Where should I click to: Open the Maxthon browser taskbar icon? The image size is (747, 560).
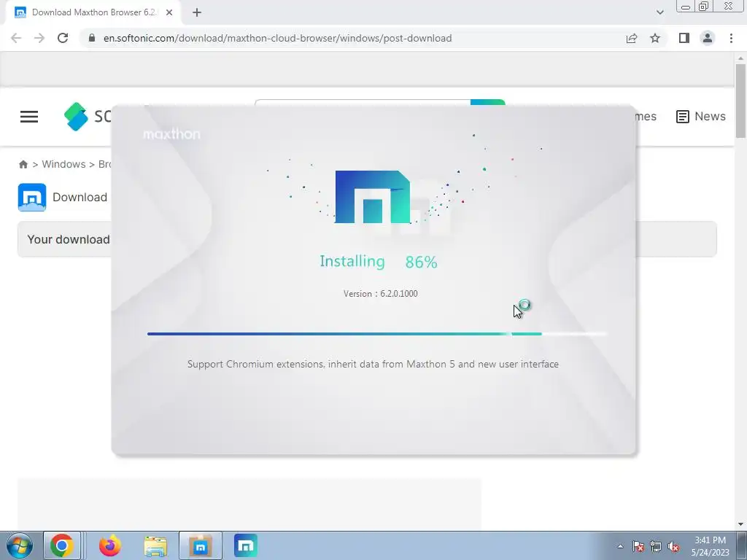coord(246,545)
